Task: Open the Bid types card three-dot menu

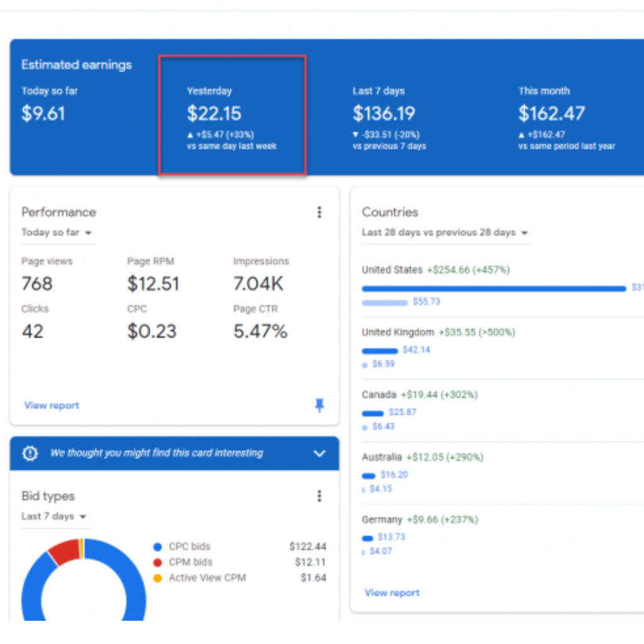Action: pyautogui.click(x=319, y=496)
